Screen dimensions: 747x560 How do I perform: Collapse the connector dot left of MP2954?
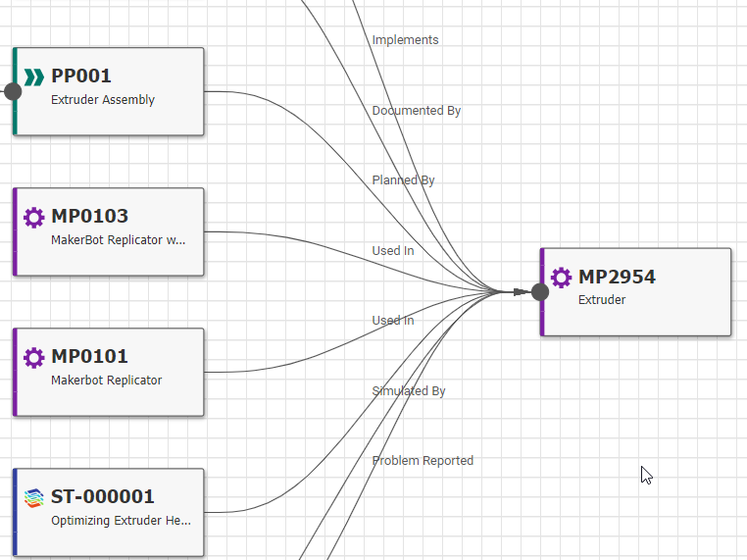(539, 291)
